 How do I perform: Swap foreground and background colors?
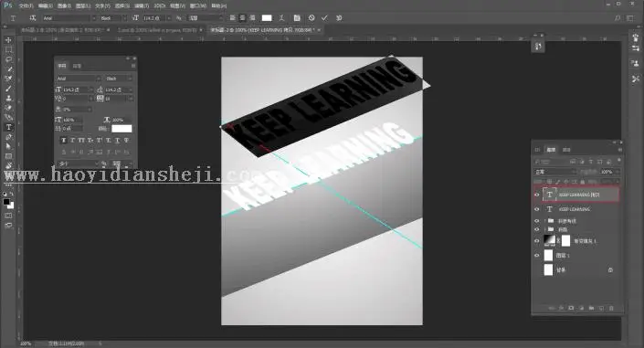point(12,195)
